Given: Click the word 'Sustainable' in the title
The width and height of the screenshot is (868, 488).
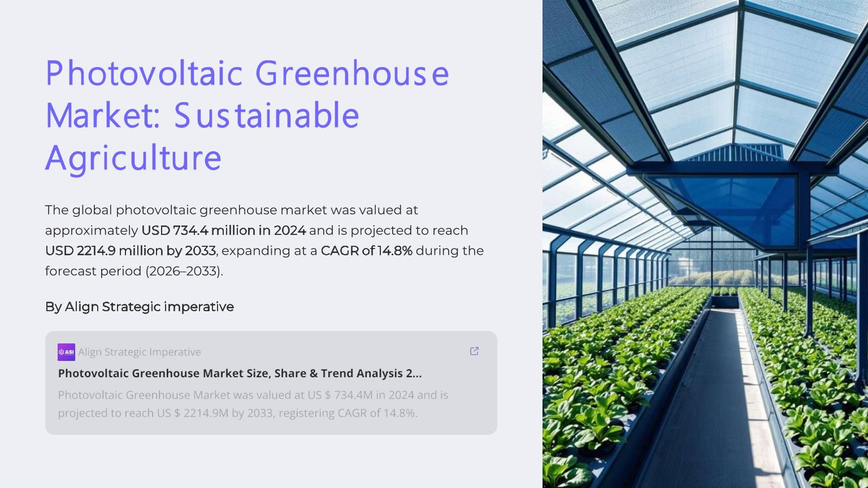Looking at the screenshot, I should click(x=266, y=115).
